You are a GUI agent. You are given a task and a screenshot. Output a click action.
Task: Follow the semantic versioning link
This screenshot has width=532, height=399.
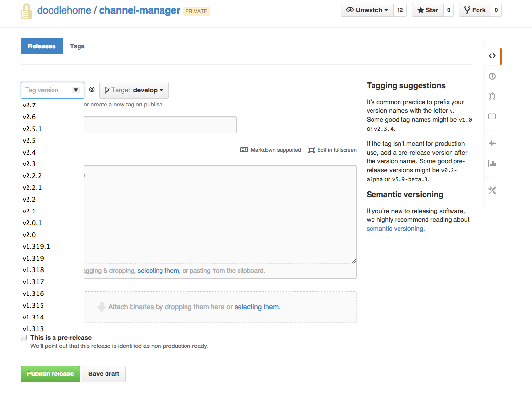click(x=395, y=228)
